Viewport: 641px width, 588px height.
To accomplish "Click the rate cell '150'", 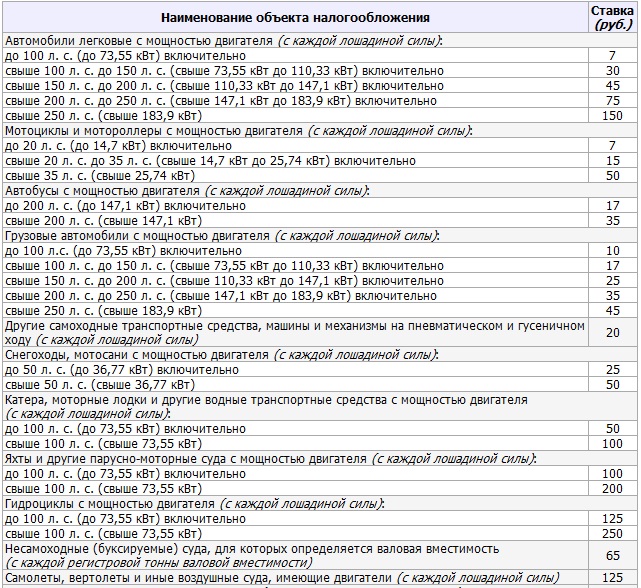I will click(x=612, y=116).
